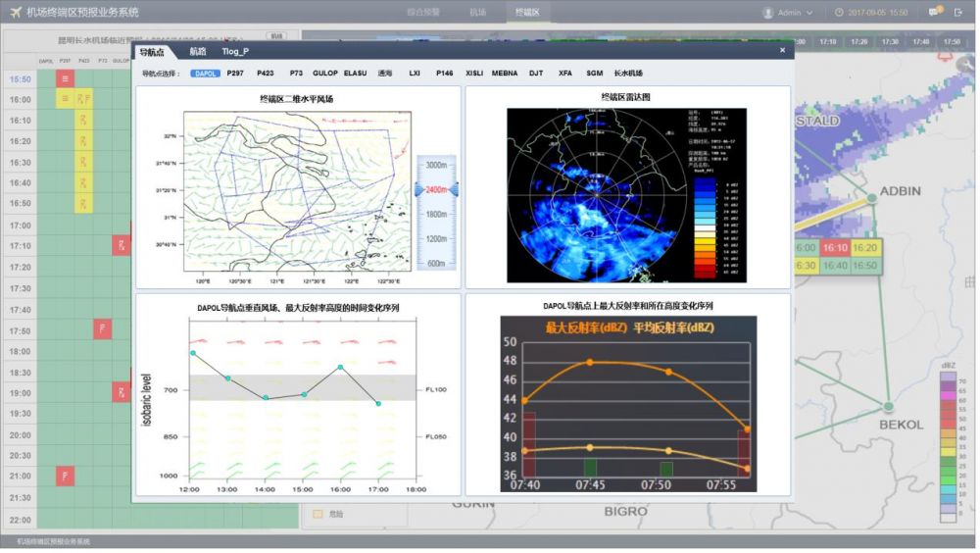Click the airplane logo icon in header

tap(15, 13)
